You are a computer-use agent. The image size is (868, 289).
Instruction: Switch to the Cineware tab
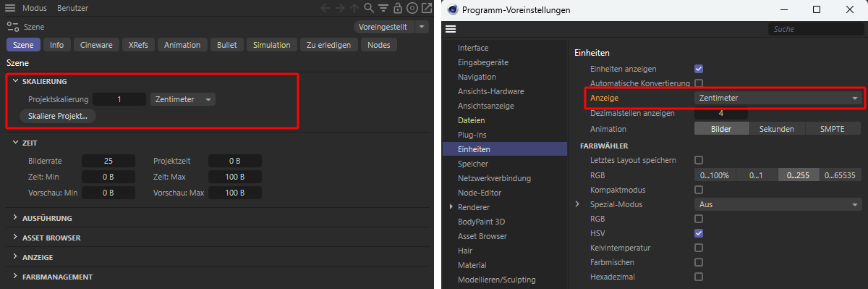pos(95,45)
